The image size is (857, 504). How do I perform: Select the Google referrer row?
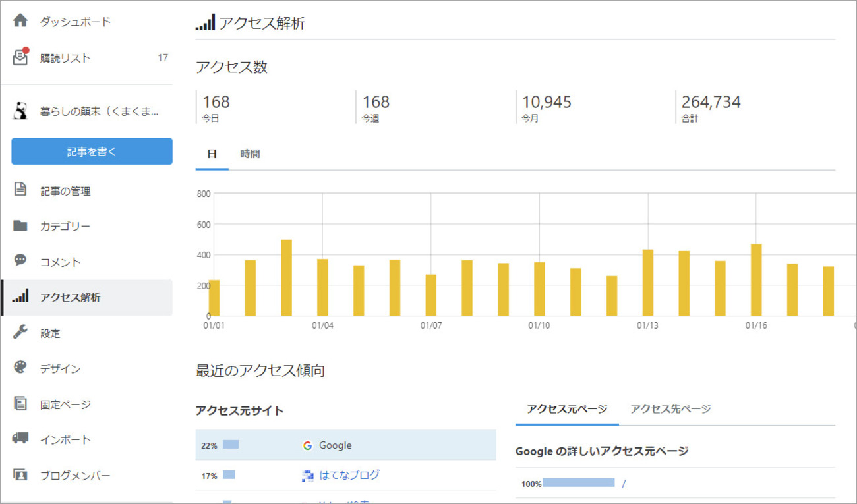click(x=345, y=445)
